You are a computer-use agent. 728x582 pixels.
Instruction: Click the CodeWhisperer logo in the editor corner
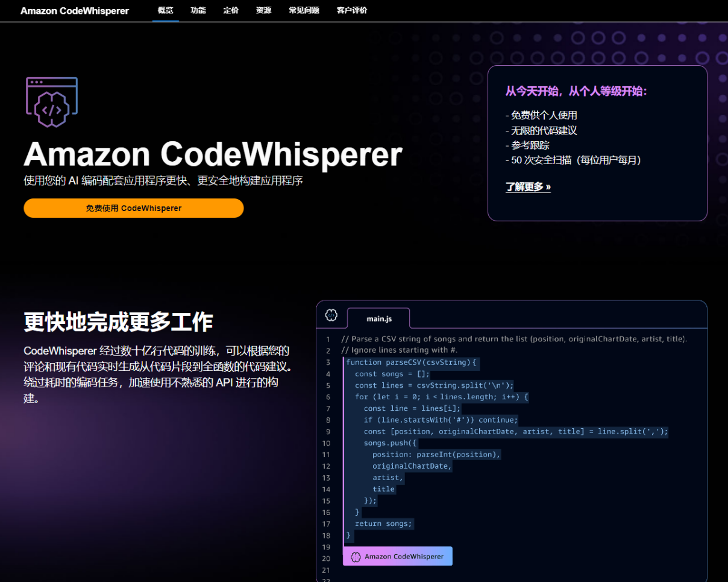coord(331,315)
